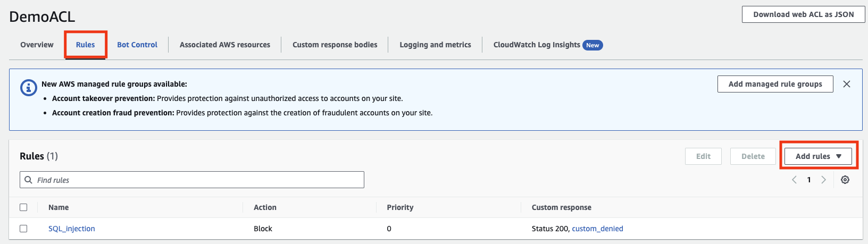Open the custom_denied response link
This screenshot has width=868, height=244.
coord(597,229)
